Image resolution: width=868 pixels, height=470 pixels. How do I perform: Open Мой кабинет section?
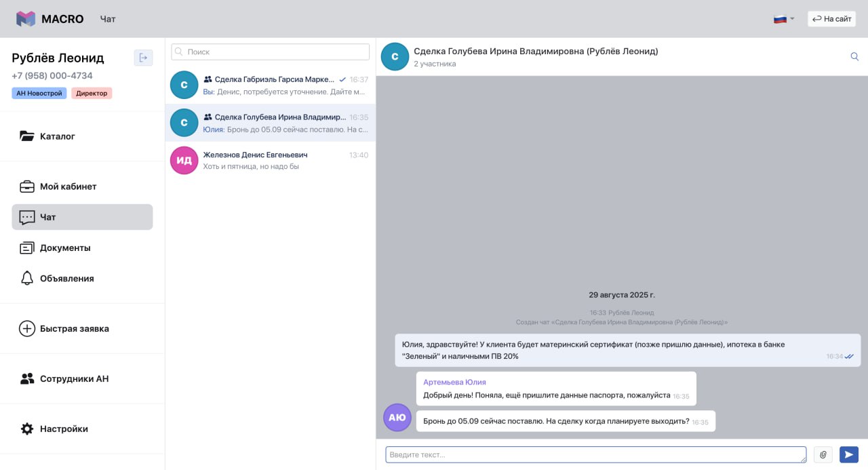(68, 187)
